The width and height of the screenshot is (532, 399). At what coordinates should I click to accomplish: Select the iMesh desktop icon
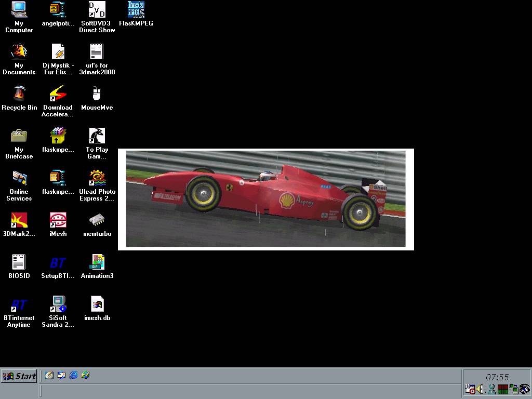pos(58,220)
